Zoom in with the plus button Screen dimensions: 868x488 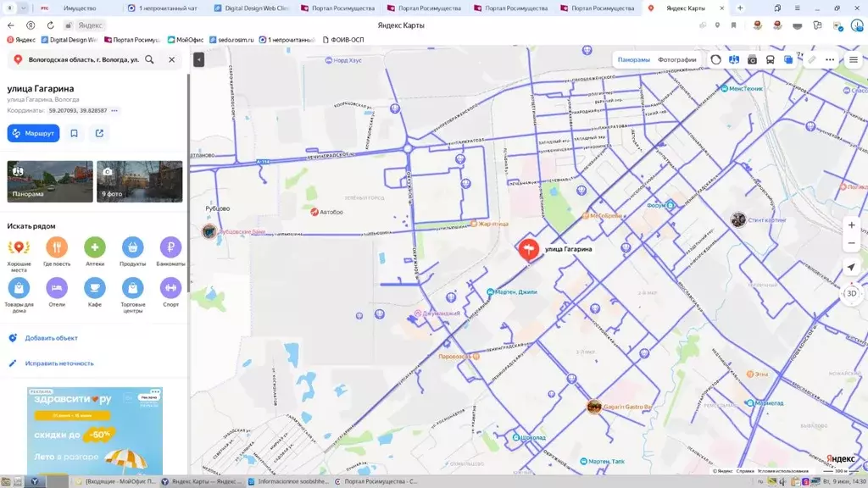point(851,225)
